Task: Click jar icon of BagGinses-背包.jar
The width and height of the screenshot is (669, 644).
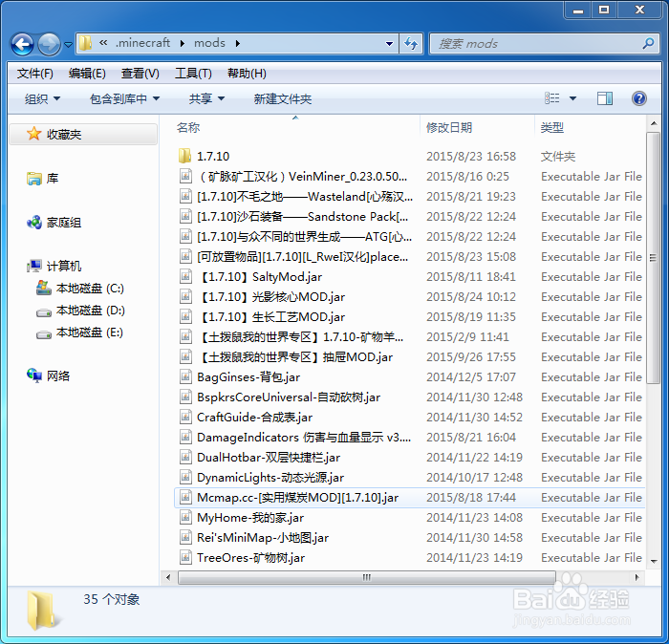Action: [x=185, y=376]
